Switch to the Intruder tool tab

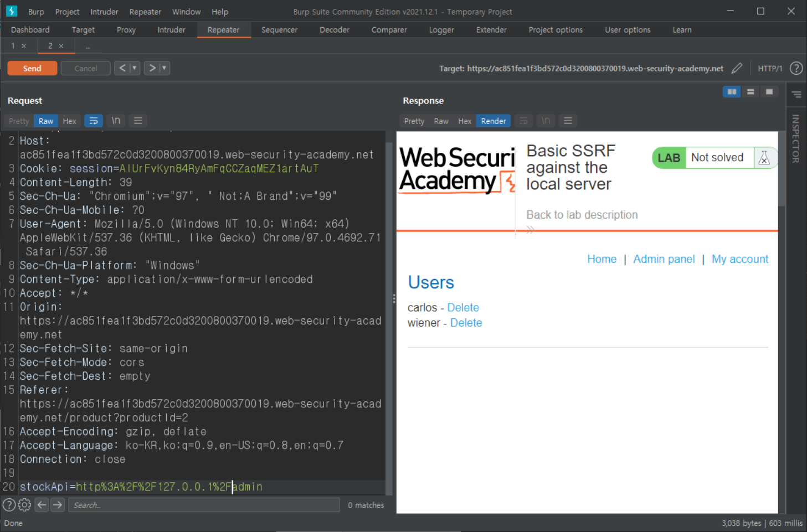tap(172, 30)
